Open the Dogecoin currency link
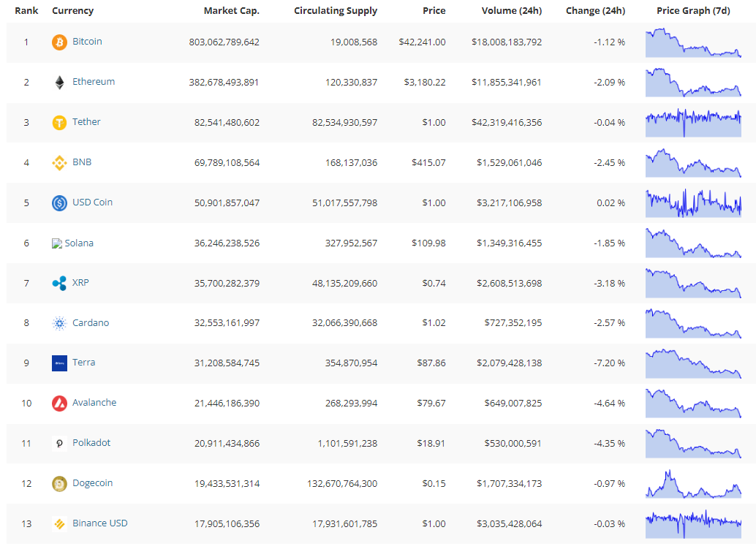The width and height of the screenshot is (756, 549). click(x=93, y=482)
